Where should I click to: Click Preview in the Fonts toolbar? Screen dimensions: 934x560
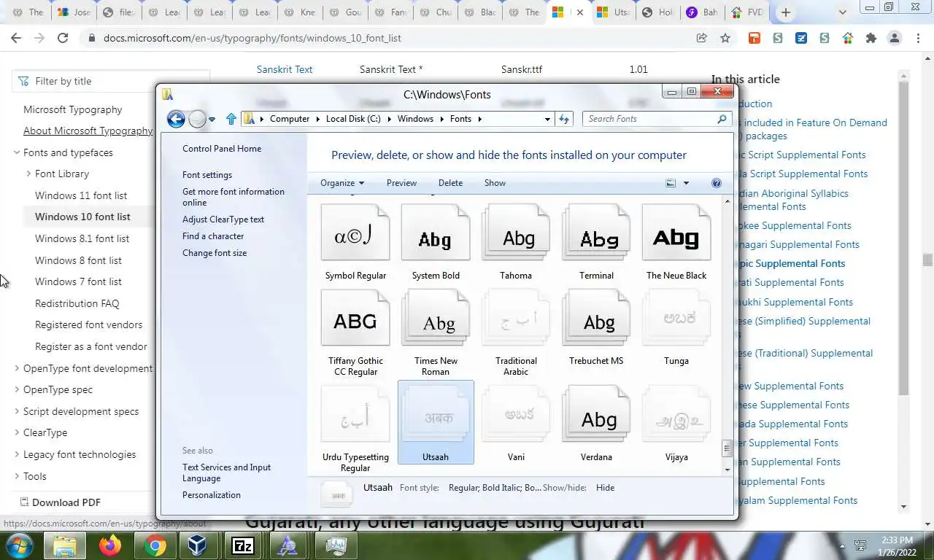(401, 183)
